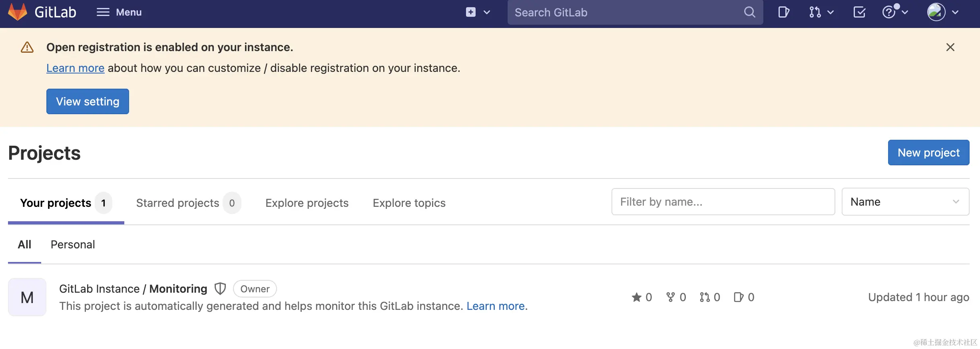Open the hamburger Menu

pyautogui.click(x=119, y=12)
